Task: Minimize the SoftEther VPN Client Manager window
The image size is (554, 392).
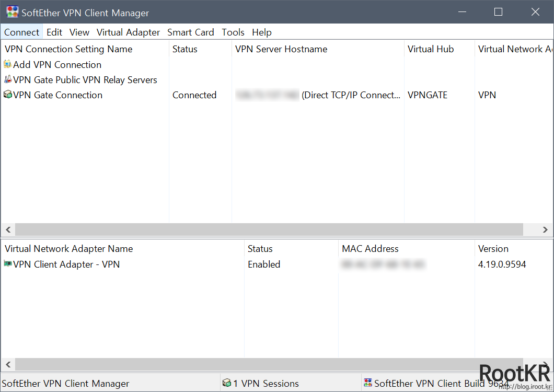Action: [x=462, y=12]
